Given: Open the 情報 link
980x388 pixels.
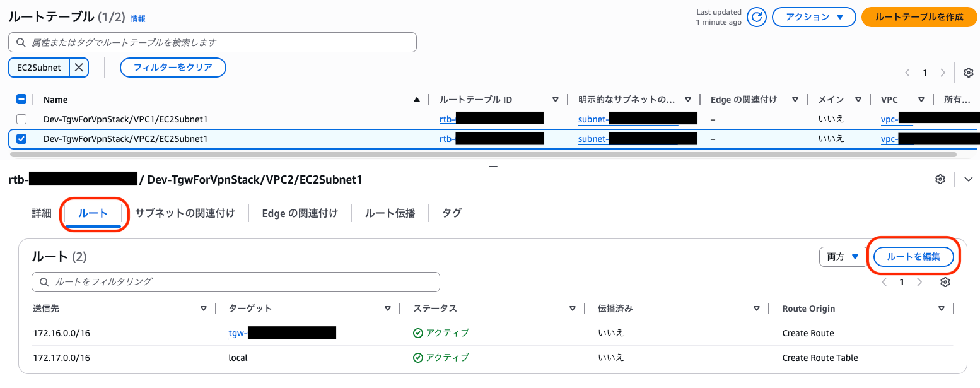Looking at the screenshot, I should 137,19.
